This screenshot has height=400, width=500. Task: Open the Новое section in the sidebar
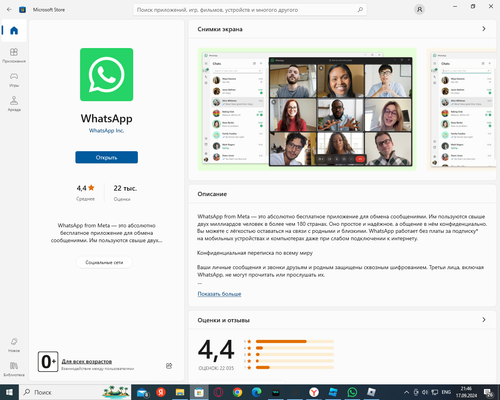(14, 345)
